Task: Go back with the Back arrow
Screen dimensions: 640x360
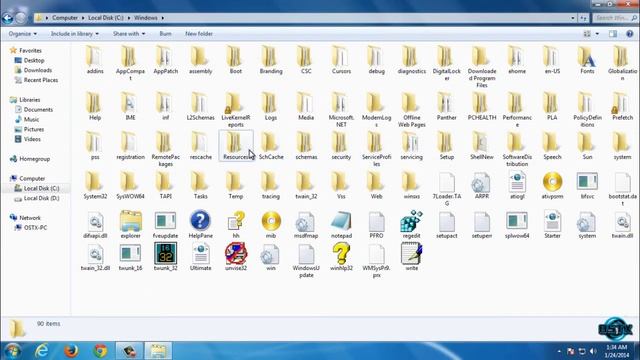Action: tap(7, 18)
